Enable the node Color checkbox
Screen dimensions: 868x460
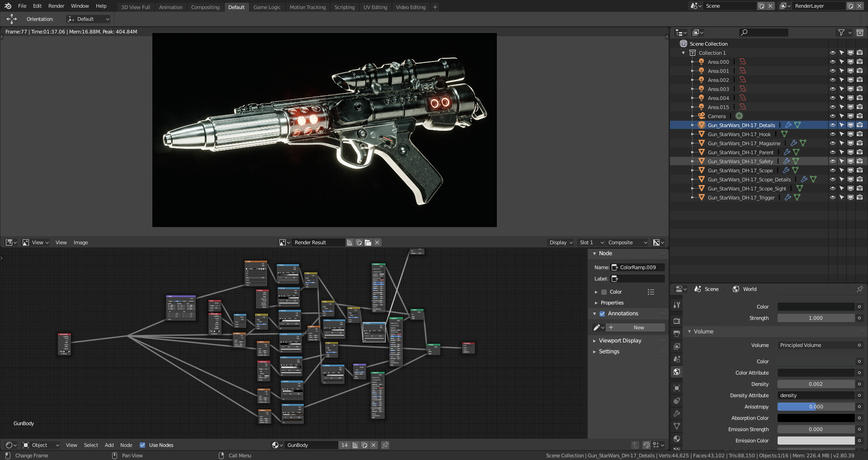604,292
